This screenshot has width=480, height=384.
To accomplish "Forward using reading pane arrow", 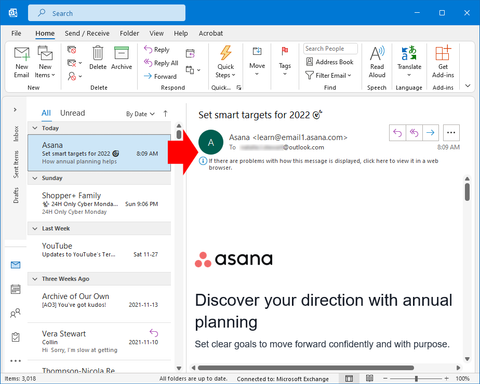I will (430, 133).
